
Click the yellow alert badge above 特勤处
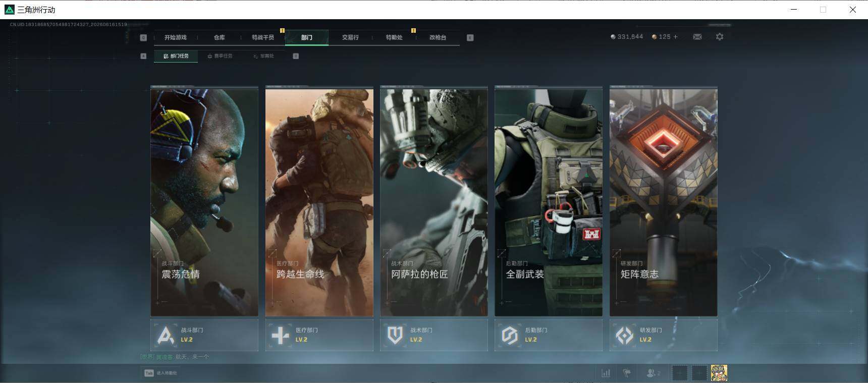tap(413, 31)
